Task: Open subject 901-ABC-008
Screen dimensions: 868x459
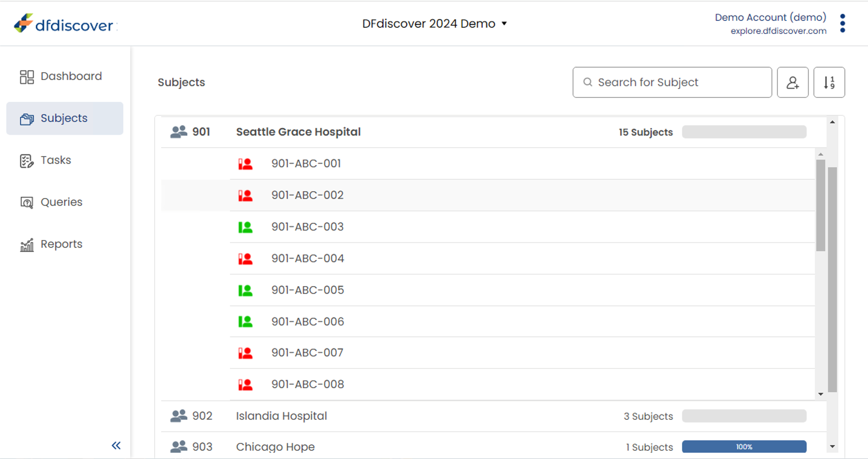Action: pyautogui.click(x=522, y=384)
